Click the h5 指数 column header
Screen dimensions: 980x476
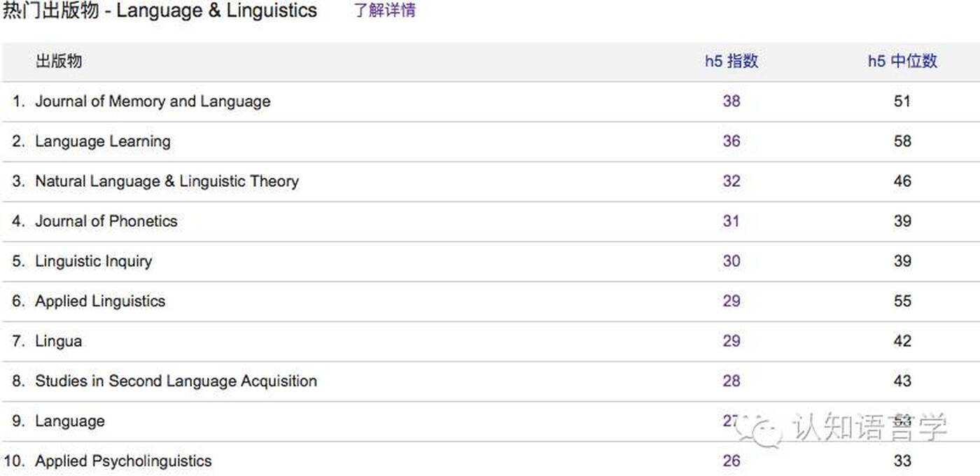pyautogui.click(x=731, y=61)
